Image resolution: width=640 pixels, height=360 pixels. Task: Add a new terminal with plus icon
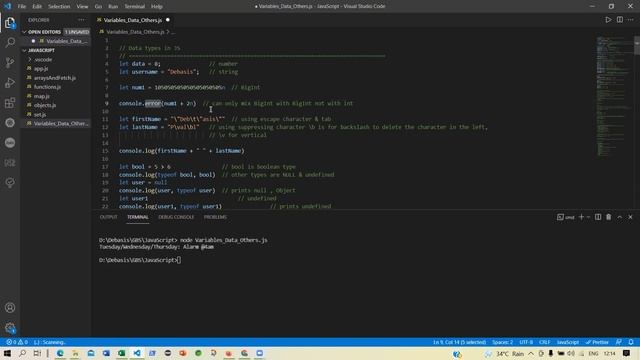(581, 217)
